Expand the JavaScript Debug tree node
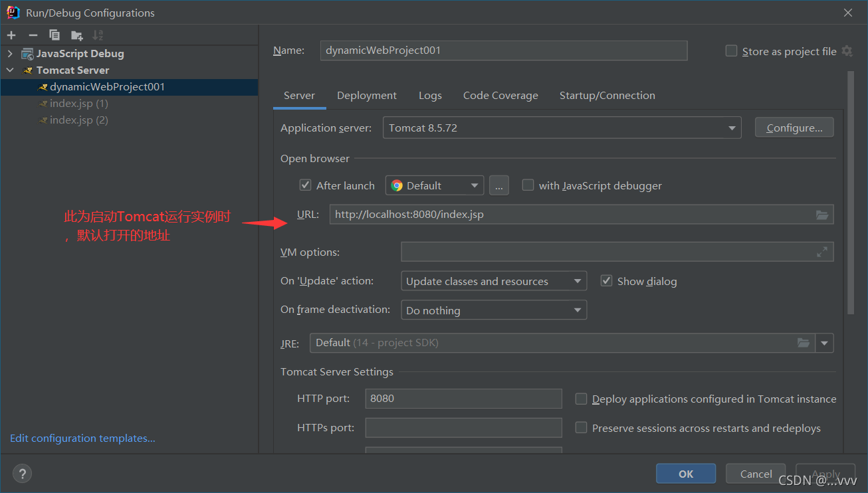The image size is (868, 493). coord(10,54)
